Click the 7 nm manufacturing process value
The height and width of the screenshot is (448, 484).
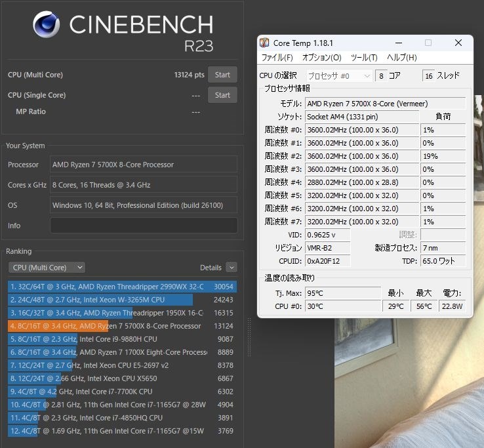(x=443, y=248)
